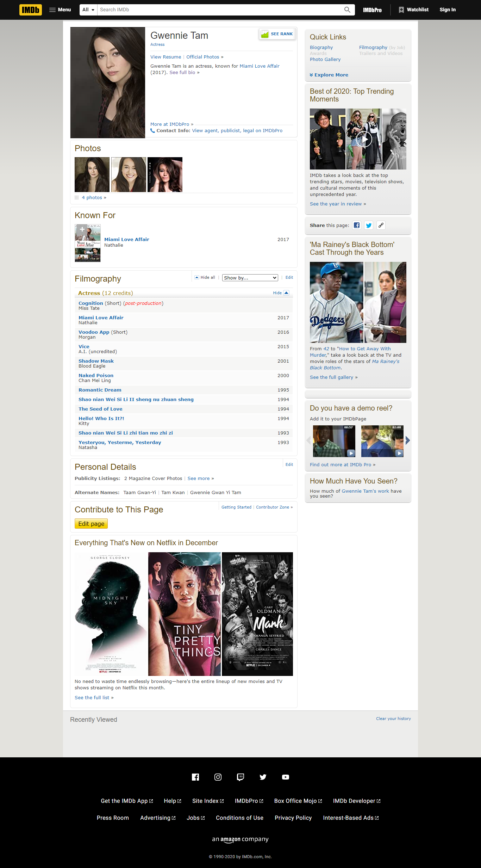Image resolution: width=481 pixels, height=868 pixels.
Task: Open the smiling second photo thumbnail
Action: coord(129,174)
